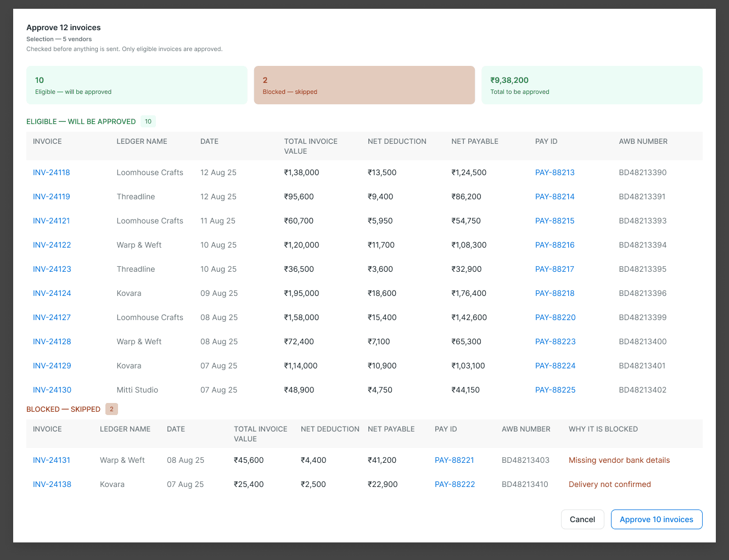Follow payment link PAY-88214

[555, 197]
